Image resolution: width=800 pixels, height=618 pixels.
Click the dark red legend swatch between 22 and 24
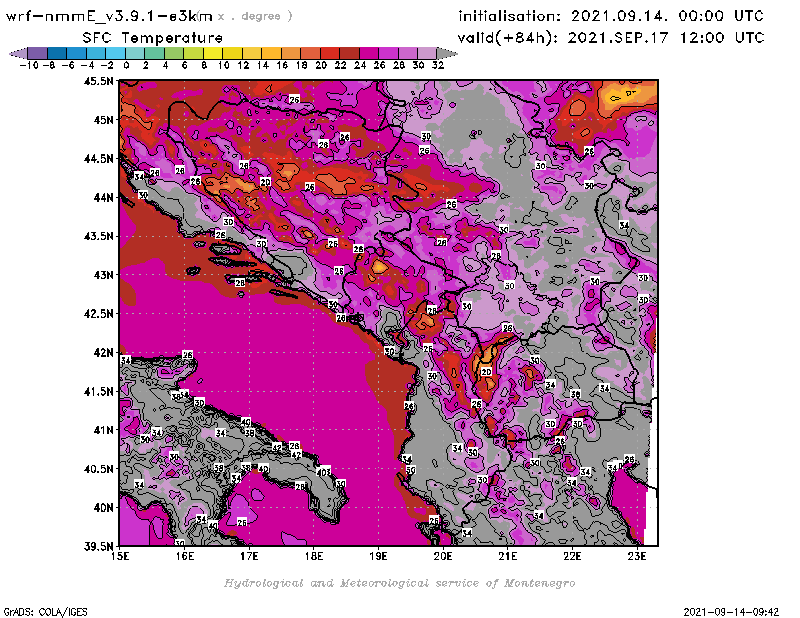click(349, 53)
